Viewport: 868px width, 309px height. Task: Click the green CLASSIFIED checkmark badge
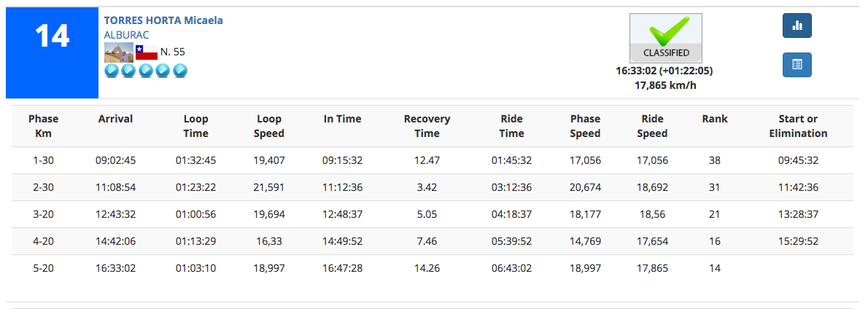(x=665, y=38)
